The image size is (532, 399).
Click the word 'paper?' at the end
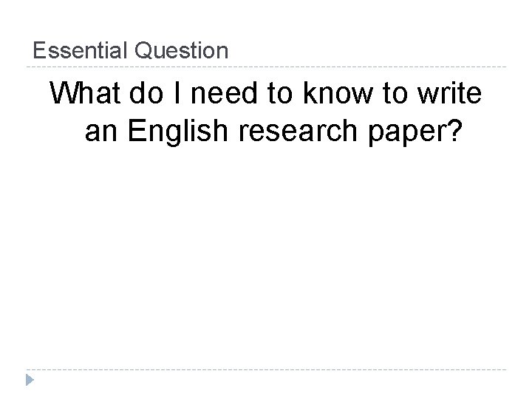415,132
